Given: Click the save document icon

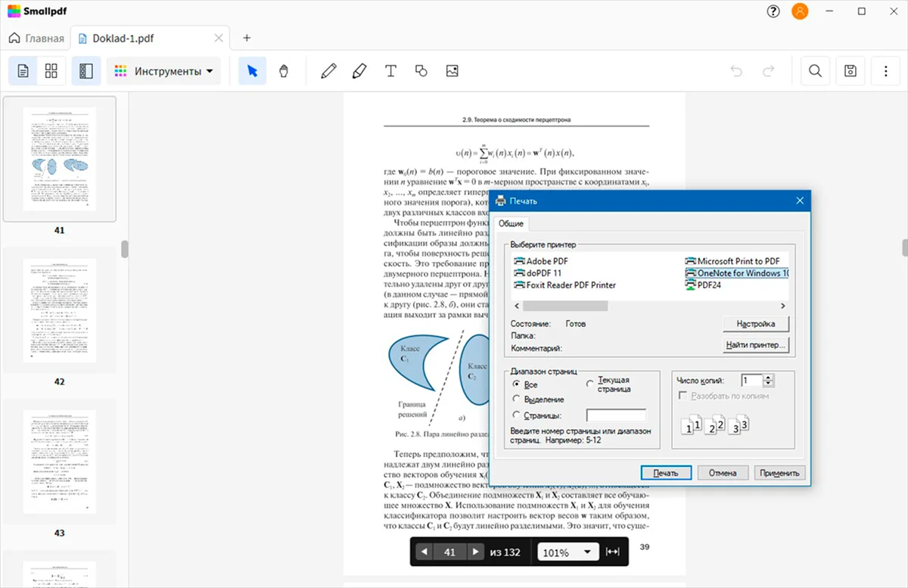Looking at the screenshot, I should click(850, 71).
